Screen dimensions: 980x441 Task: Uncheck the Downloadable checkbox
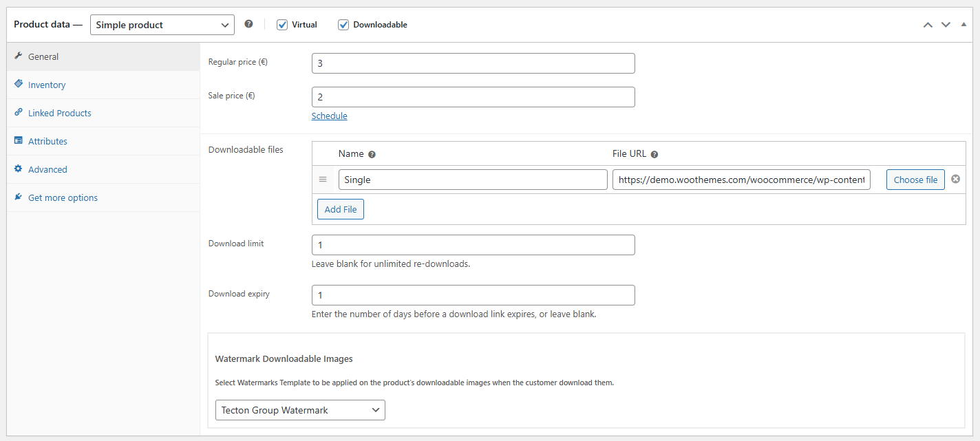point(343,25)
